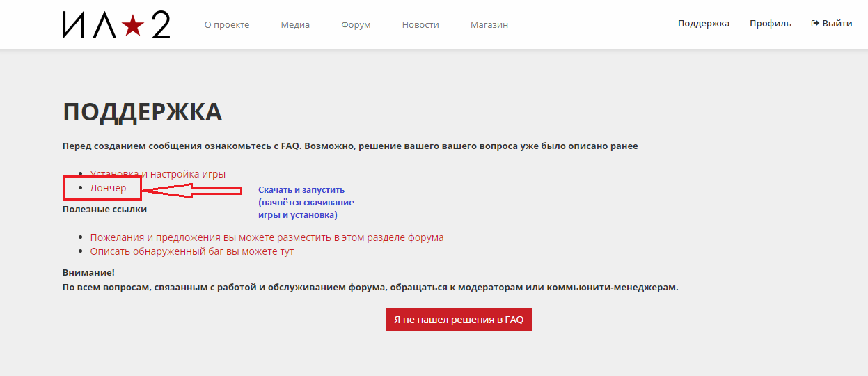The image size is (868, 376).
Task: Open the Профиль page
Action: [771, 24]
